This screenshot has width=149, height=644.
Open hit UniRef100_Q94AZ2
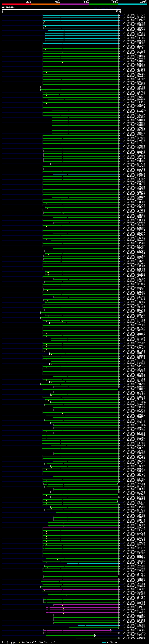pos(133,15)
